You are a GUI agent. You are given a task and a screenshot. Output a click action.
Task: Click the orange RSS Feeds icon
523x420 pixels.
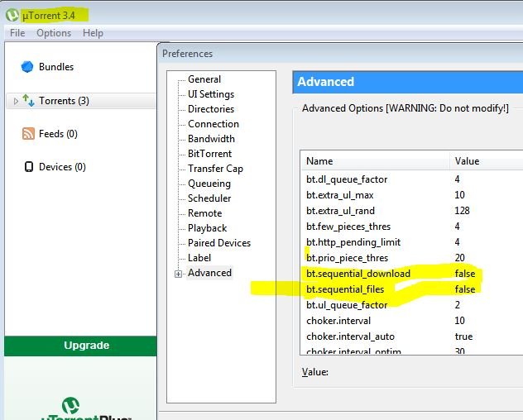(28, 134)
